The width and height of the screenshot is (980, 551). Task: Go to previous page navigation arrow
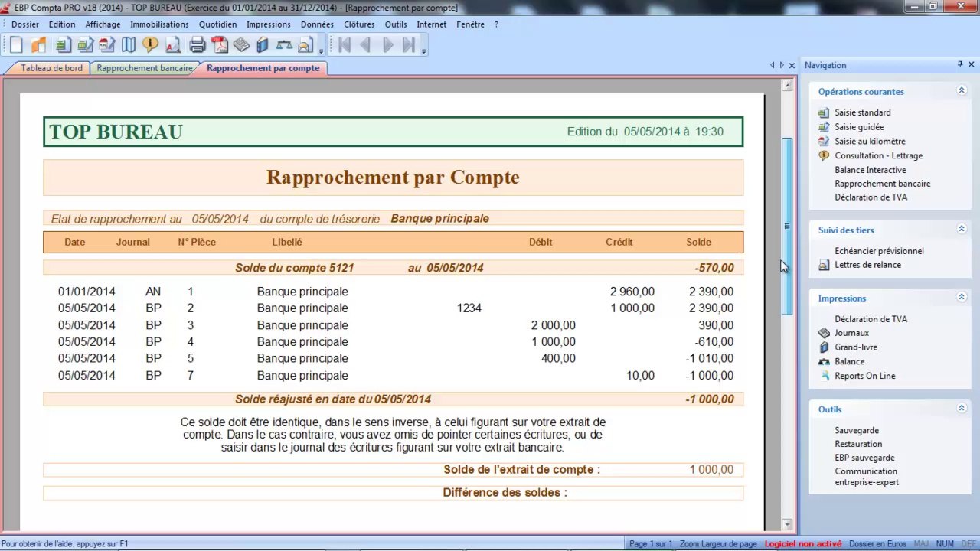point(366,45)
